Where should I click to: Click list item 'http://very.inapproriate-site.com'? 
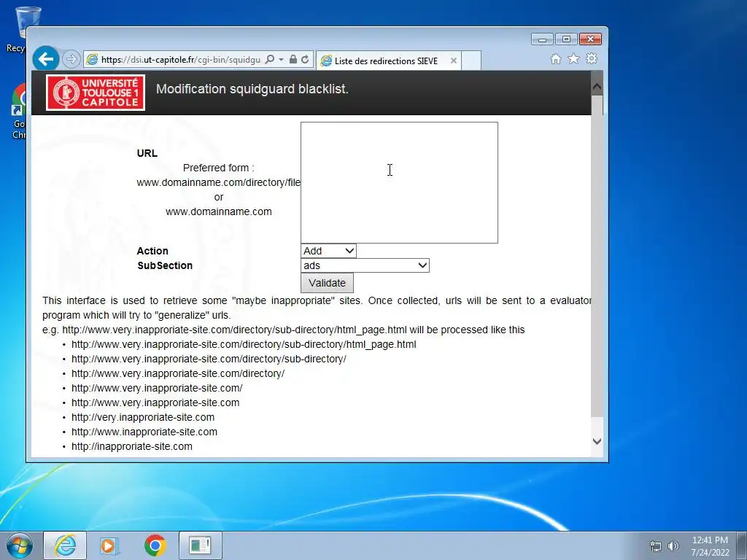coord(143,418)
